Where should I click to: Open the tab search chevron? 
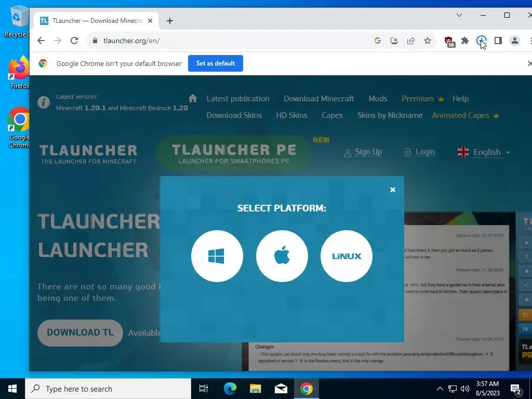point(459,15)
